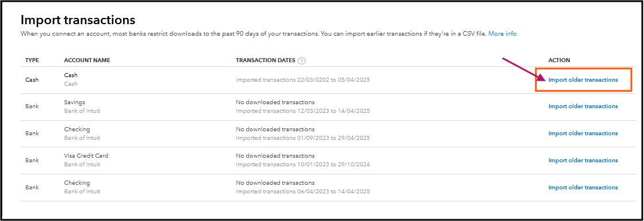Click the TRANSACTION DATES column header
The image size is (644, 221).
point(265,60)
